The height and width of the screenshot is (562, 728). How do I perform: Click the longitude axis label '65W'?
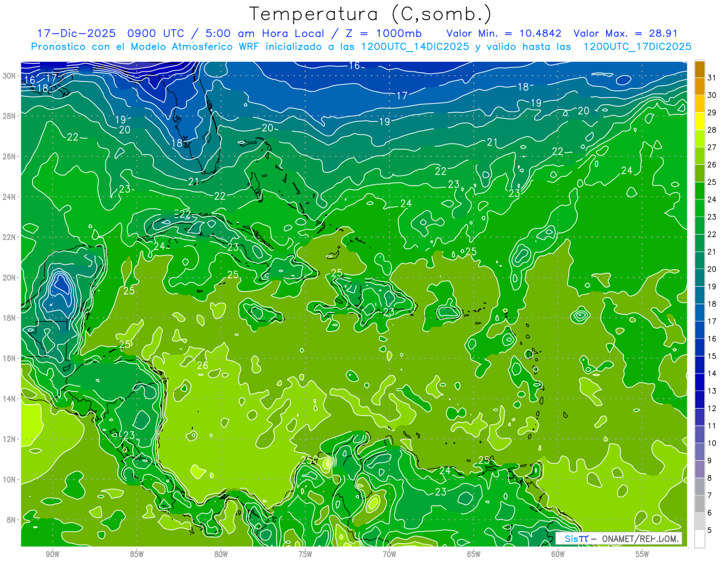tap(474, 554)
